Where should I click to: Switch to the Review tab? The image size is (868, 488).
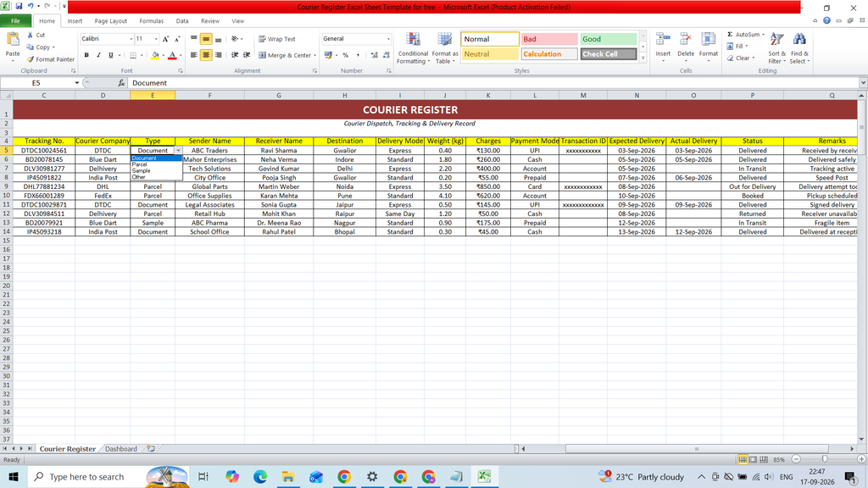210,21
